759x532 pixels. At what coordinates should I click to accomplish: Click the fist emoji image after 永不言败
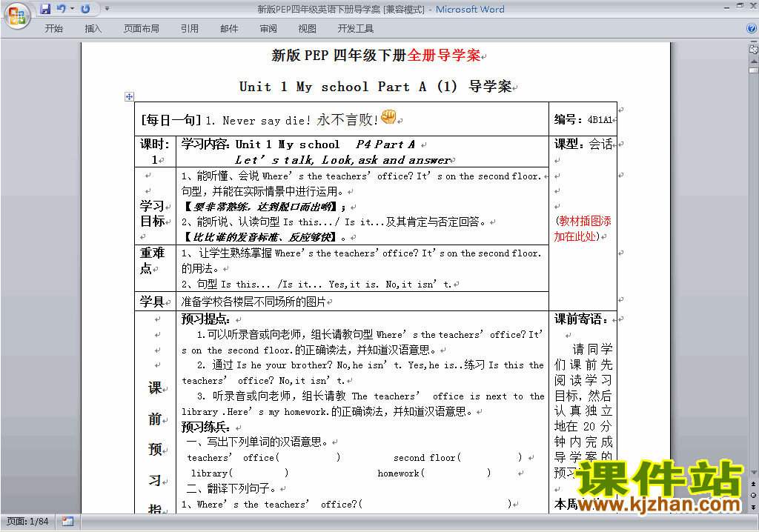pyautogui.click(x=388, y=116)
